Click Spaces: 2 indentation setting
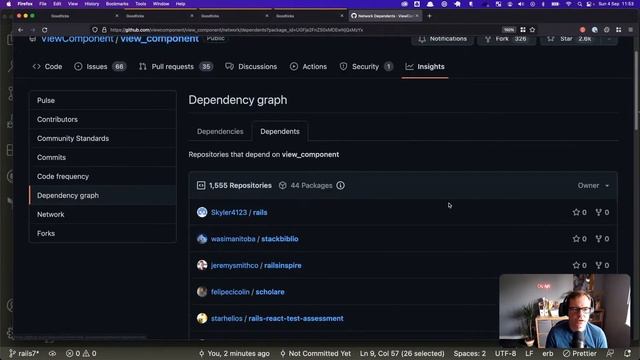The image size is (640, 360). (x=470, y=353)
